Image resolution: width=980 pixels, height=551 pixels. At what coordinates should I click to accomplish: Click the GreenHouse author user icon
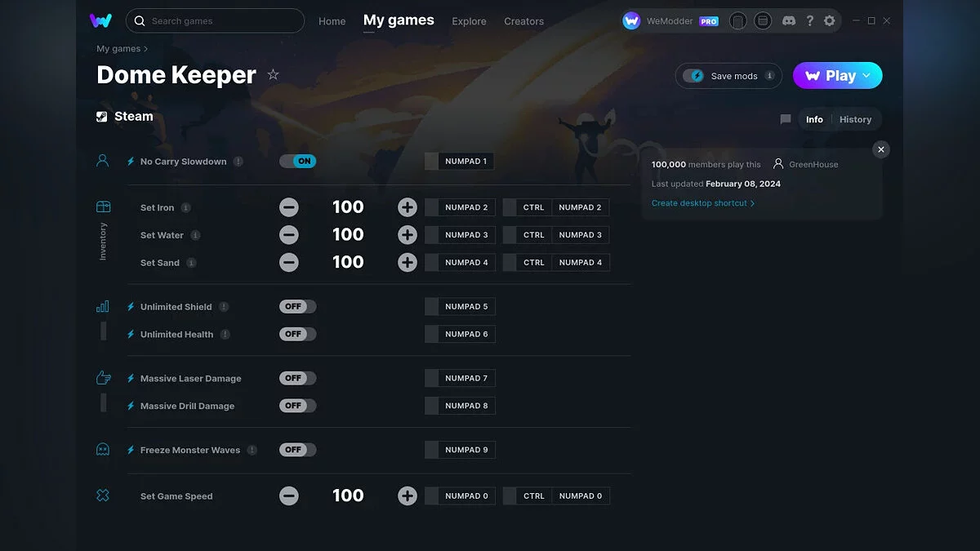pos(778,164)
